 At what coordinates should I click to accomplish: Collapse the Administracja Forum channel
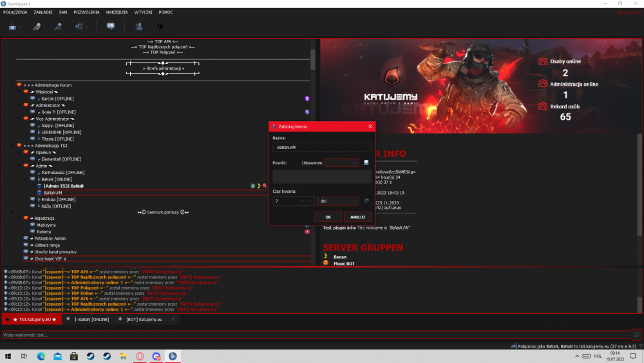[12, 85]
